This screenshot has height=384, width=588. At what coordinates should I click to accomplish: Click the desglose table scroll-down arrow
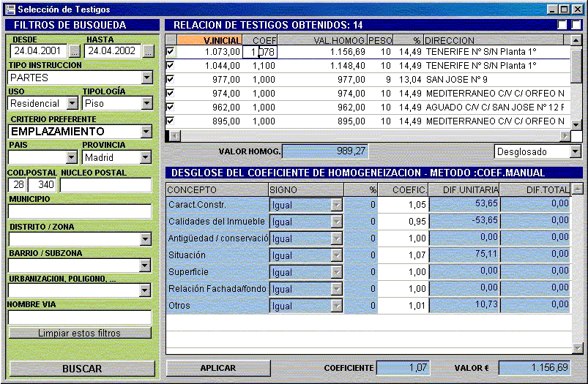click(578, 348)
